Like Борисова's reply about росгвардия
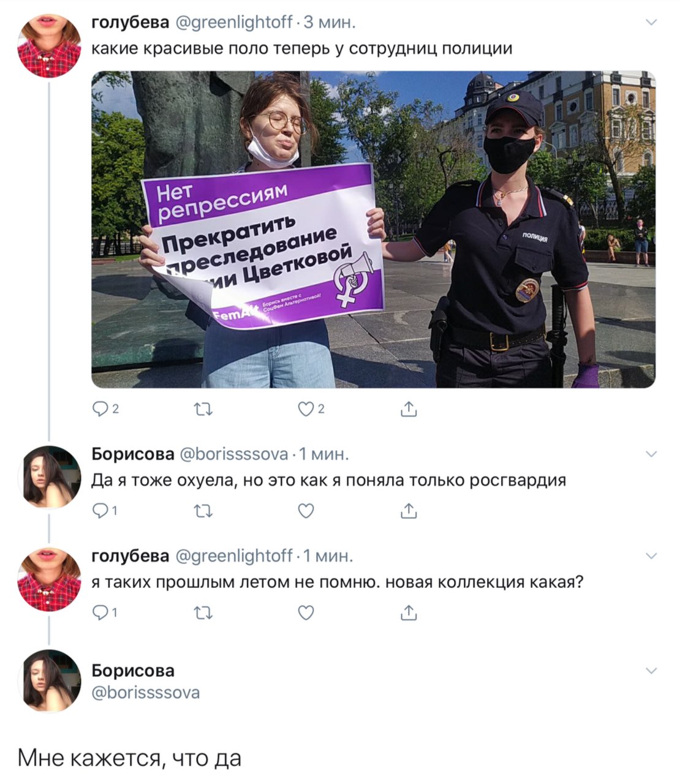The height and width of the screenshot is (784, 680). click(x=306, y=511)
